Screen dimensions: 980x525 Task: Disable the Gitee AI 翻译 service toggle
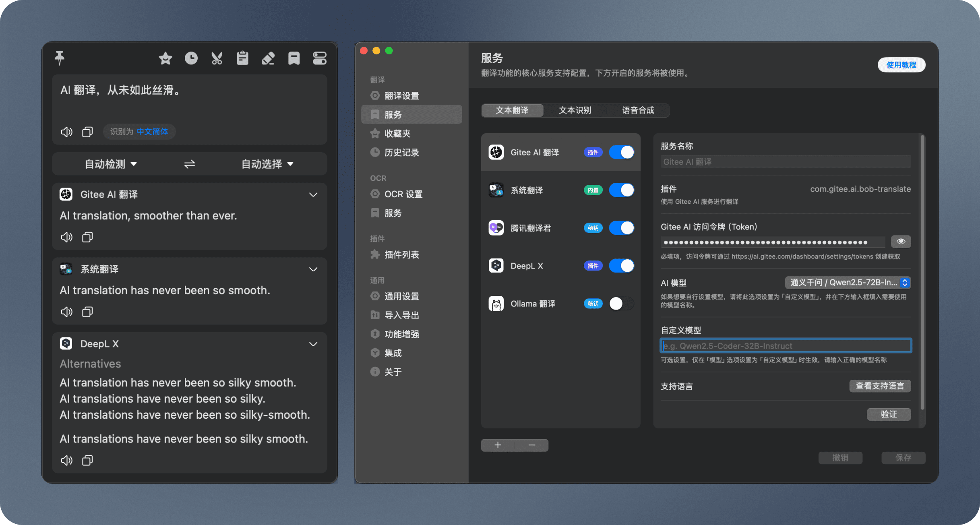(x=621, y=152)
